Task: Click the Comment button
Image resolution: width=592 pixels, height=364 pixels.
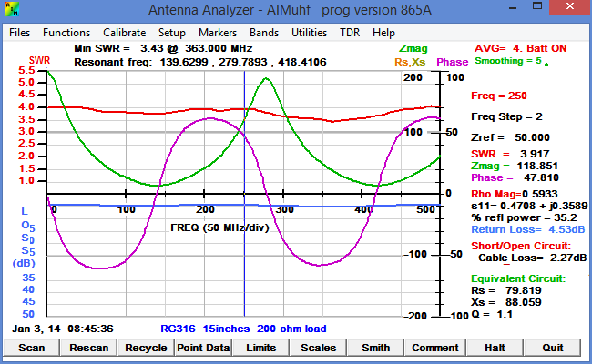Action: point(434,347)
